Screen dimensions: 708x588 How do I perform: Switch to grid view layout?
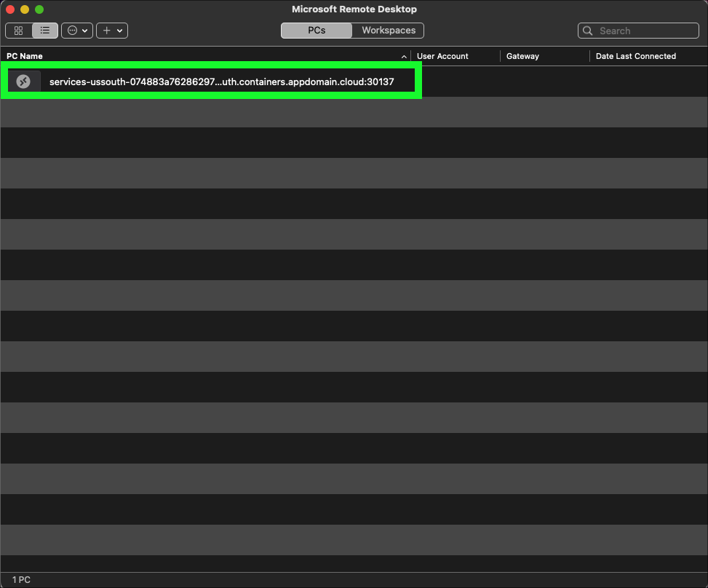click(19, 31)
